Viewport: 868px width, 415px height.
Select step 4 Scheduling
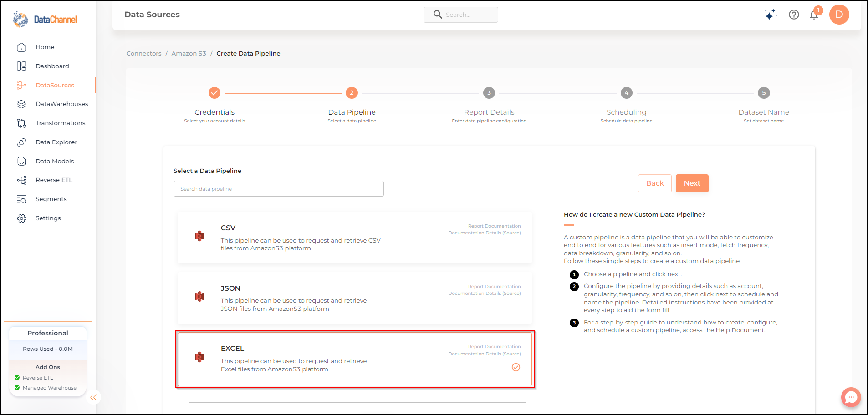(x=627, y=93)
